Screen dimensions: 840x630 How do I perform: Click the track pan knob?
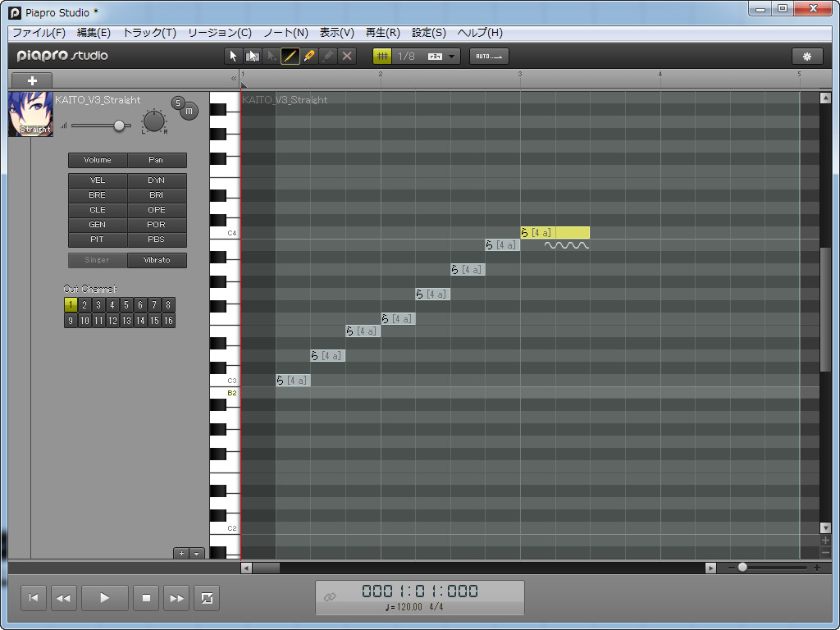(x=154, y=121)
